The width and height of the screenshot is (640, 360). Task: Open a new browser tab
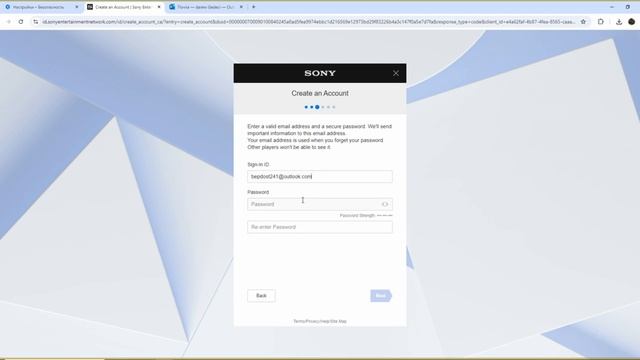tap(253, 7)
